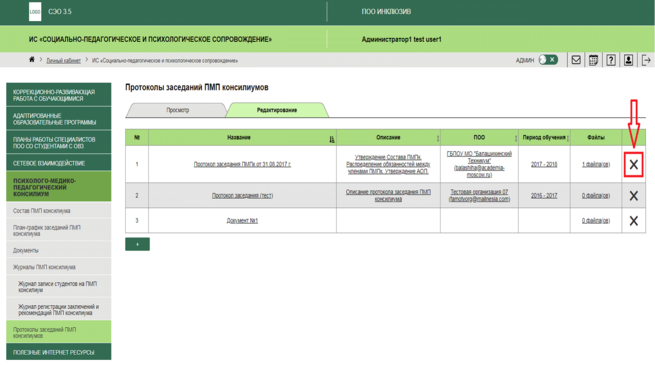The width and height of the screenshot is (655, 366).
Task: Click the Файлы column header
Action: pyautogui.click(x=596, y=137)
